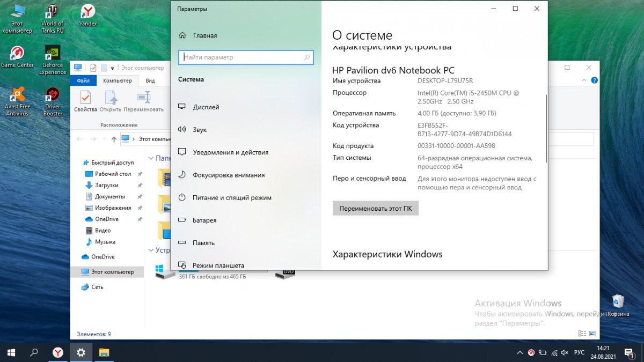644x362 pixels.
Task: Click Explorer Up navigation arrow
Action: (x=114, y=139)
